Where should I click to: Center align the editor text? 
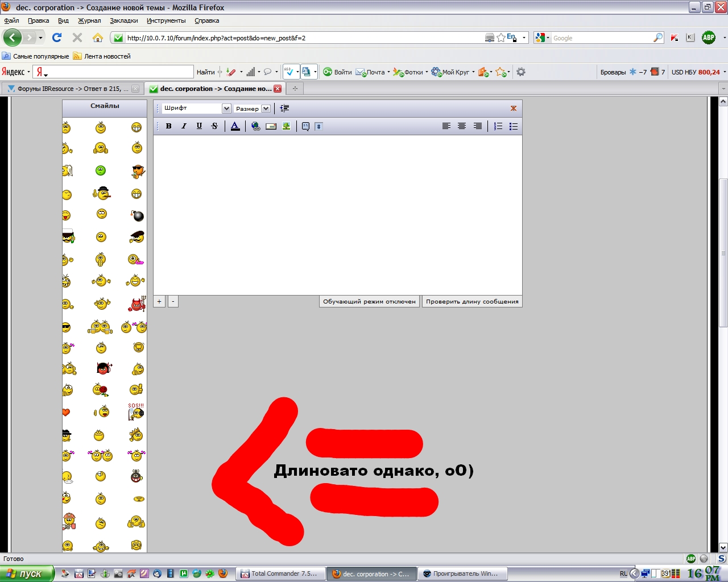tap(462, 126)
